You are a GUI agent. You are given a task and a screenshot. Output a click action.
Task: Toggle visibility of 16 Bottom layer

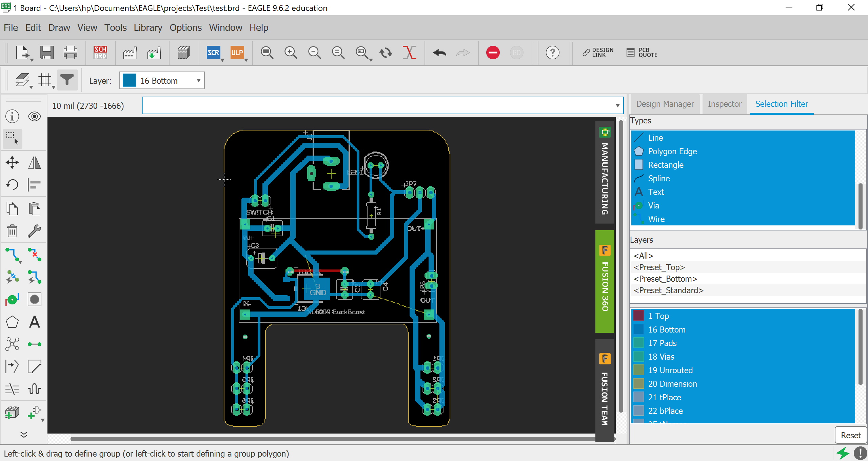pos(639,329)
